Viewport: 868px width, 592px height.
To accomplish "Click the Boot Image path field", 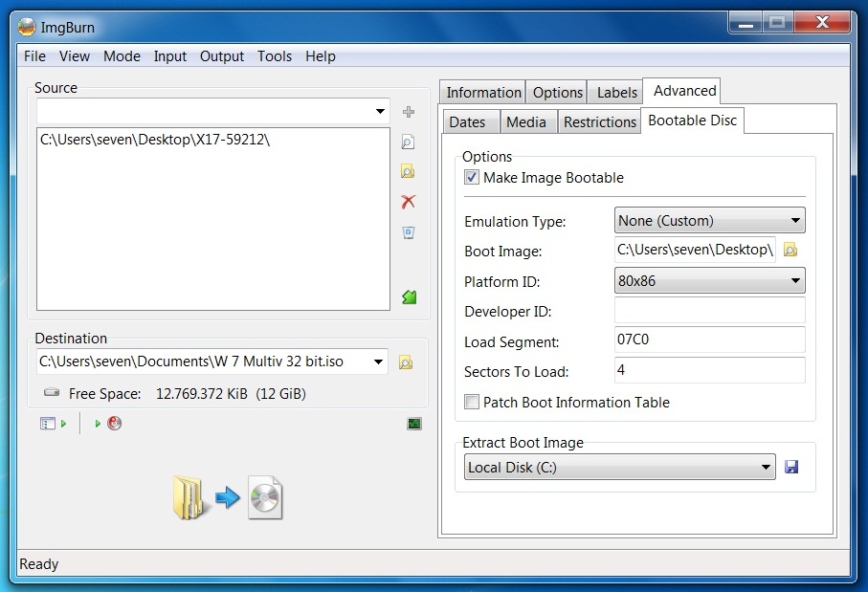I will (x=695, y=250).
